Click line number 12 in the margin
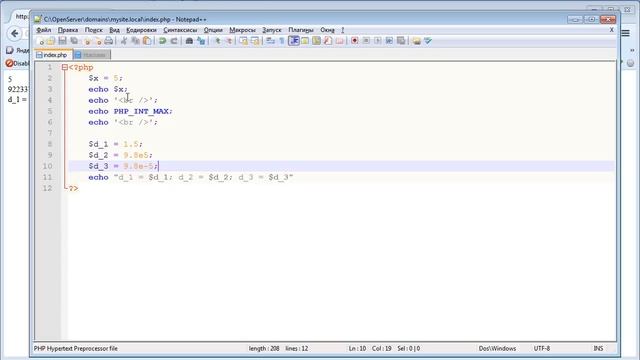Screen dimensions: 640x360 pyautogui.click(x=47, y=188)
